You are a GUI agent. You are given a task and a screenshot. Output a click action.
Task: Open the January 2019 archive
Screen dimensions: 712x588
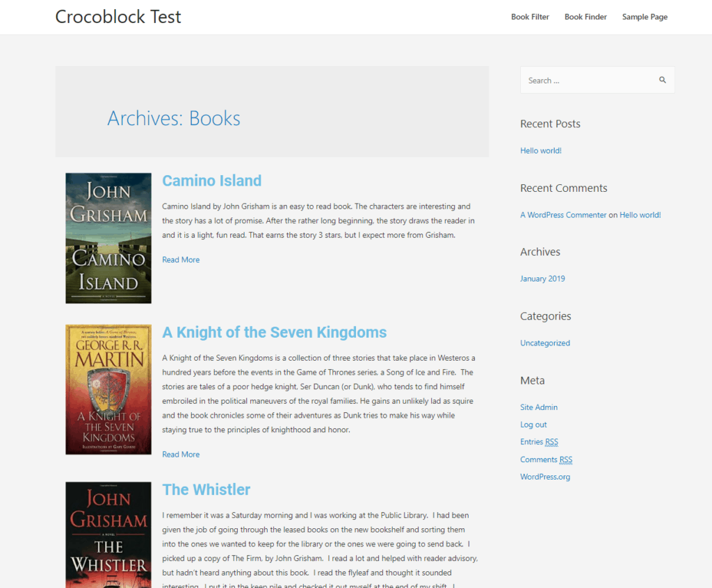coord(542,278)
